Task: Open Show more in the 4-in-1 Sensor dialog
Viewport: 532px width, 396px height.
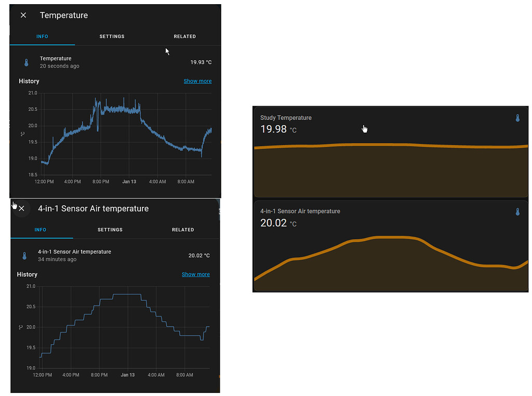Action: (196, 274)
